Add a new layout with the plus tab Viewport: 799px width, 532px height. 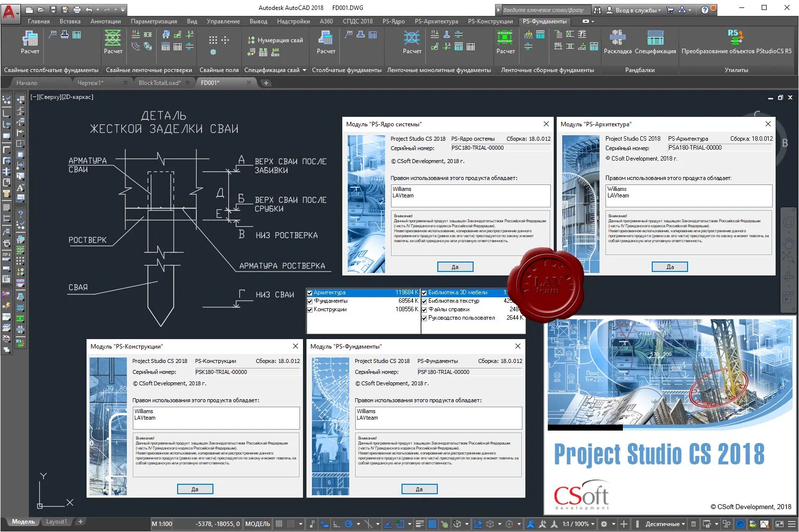[80, 522]
